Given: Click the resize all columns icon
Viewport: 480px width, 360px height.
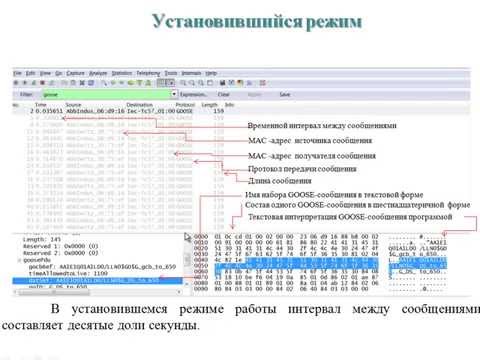Looking at the screenshot, I should click(x=210, y=83).
